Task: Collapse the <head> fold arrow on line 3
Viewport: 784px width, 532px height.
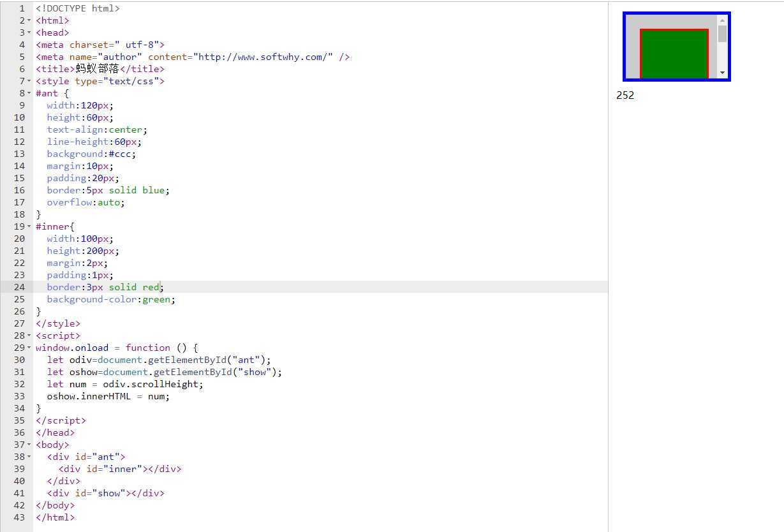Action: point(29,33)
